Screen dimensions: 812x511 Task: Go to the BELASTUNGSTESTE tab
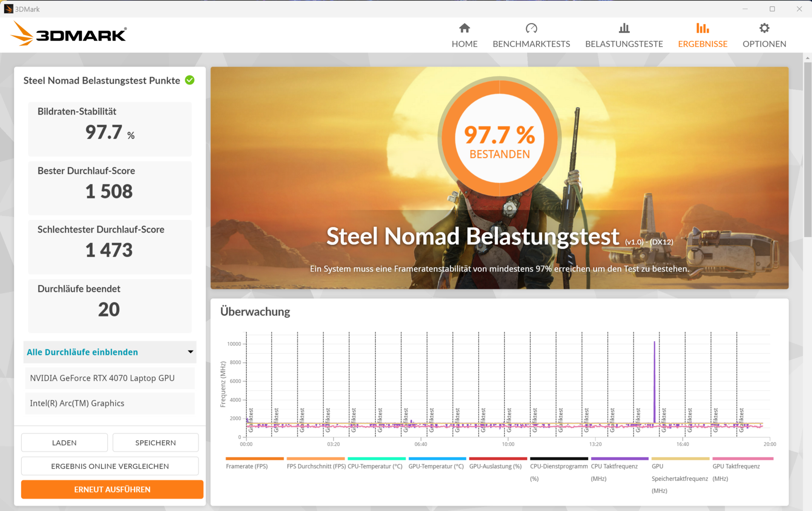(624, 44)
